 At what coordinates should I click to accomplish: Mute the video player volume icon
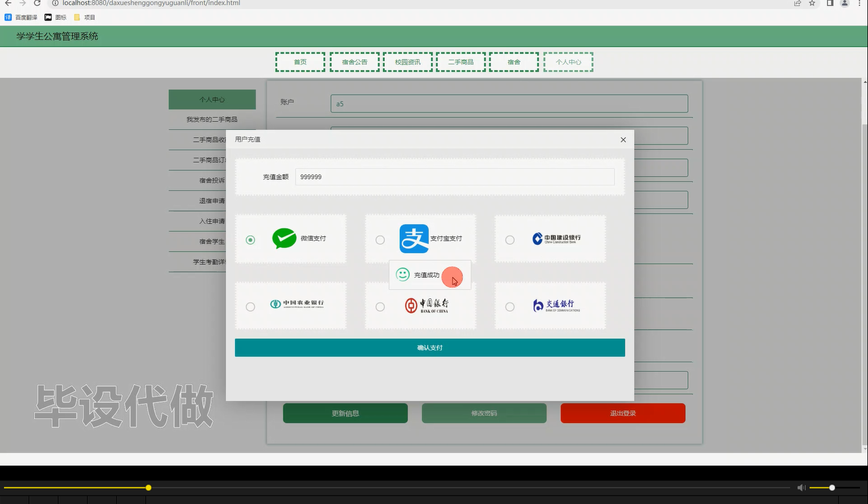click(x=801, y=487)
